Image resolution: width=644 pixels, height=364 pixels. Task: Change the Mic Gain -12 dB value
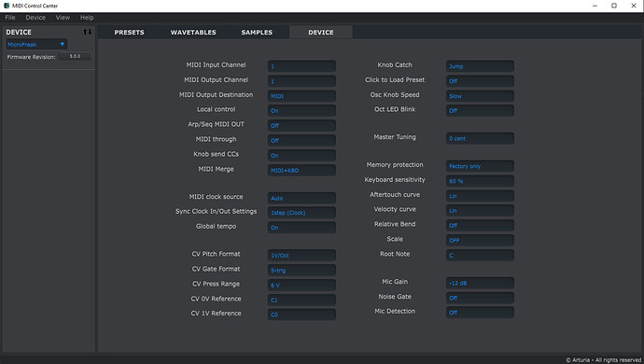(480, 283)
